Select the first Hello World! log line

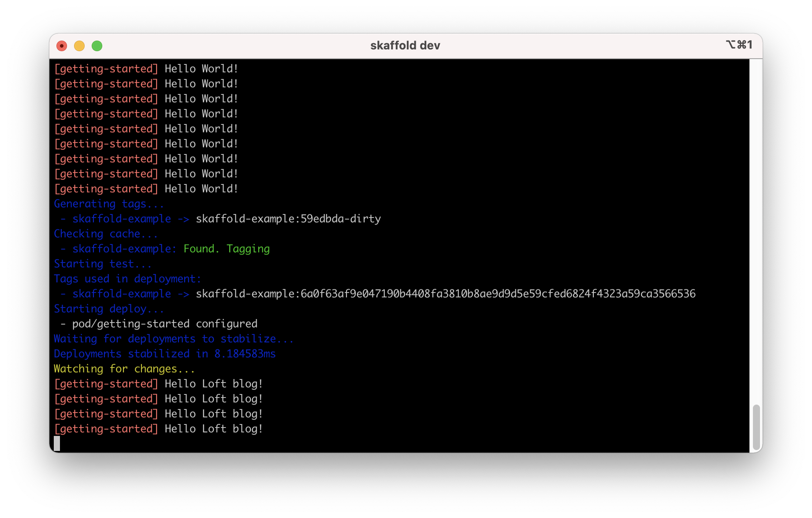point(146,68)
